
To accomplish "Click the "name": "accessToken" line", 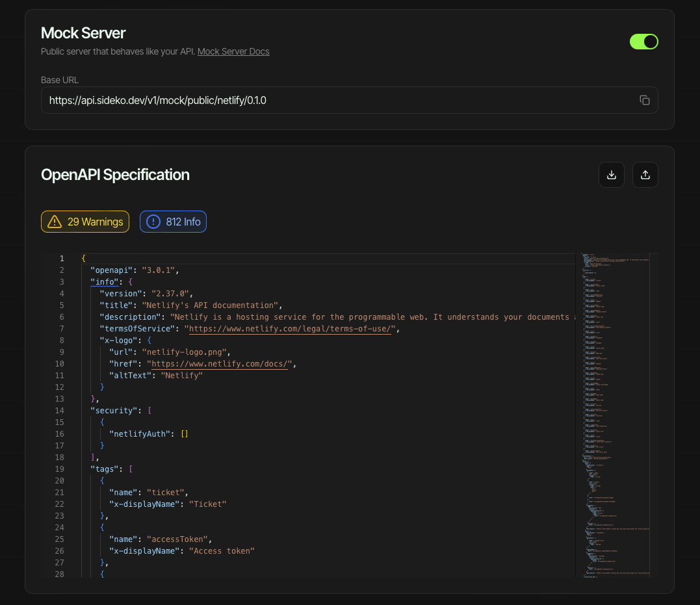I will 161,539.
